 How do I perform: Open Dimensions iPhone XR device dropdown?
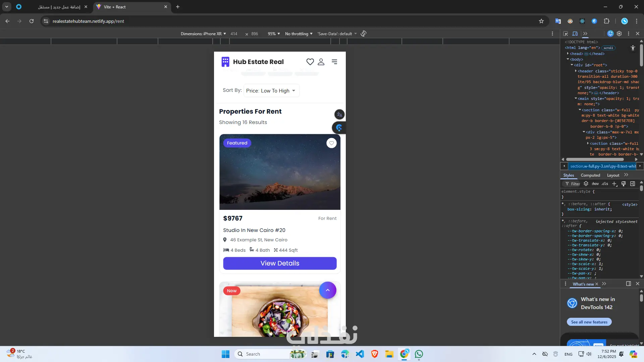pos(203,34)
